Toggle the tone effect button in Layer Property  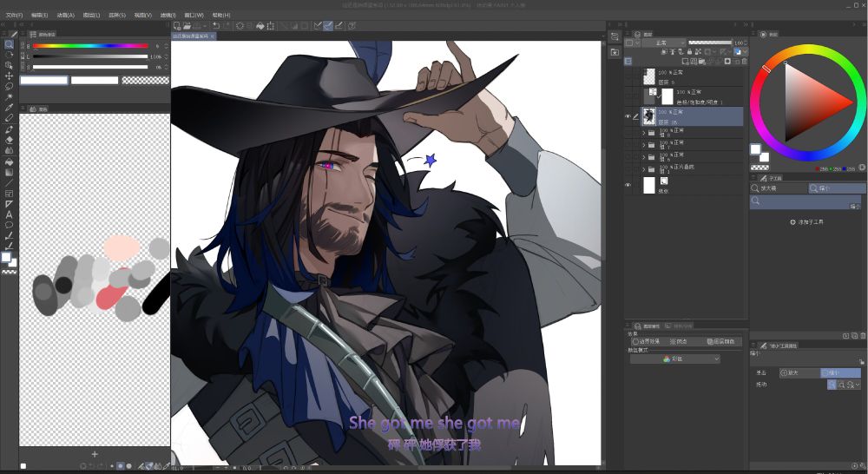click(x=679, y=341)
